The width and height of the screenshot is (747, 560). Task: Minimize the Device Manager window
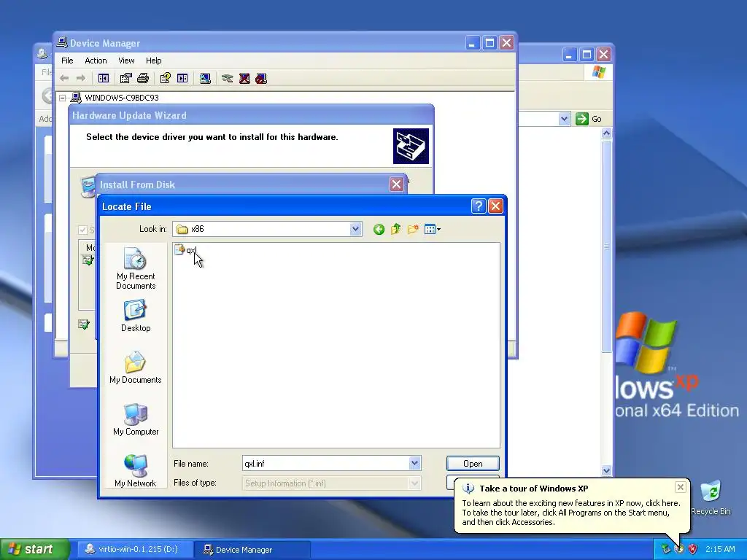pyautogui.click(x=472, y=43)
